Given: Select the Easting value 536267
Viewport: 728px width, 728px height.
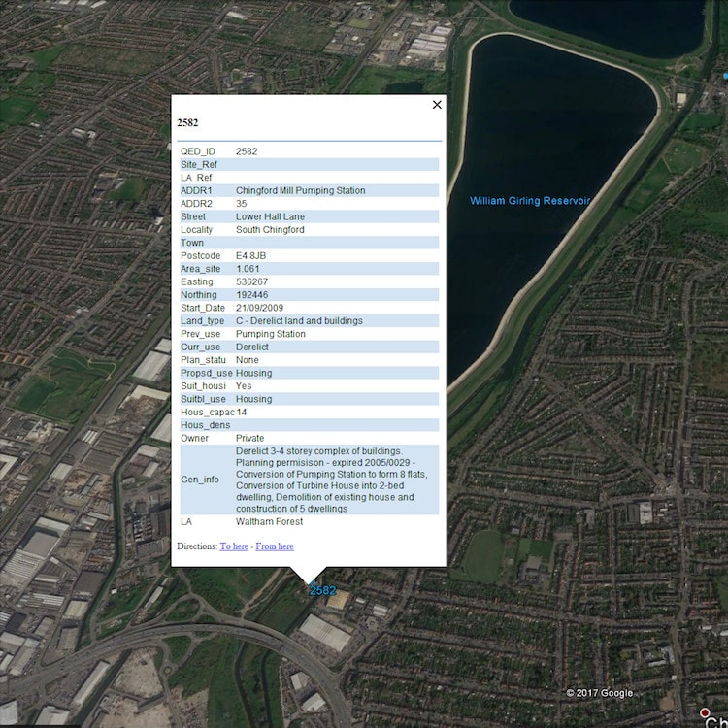Looking at the screenshot, I should tap(251, 281).
